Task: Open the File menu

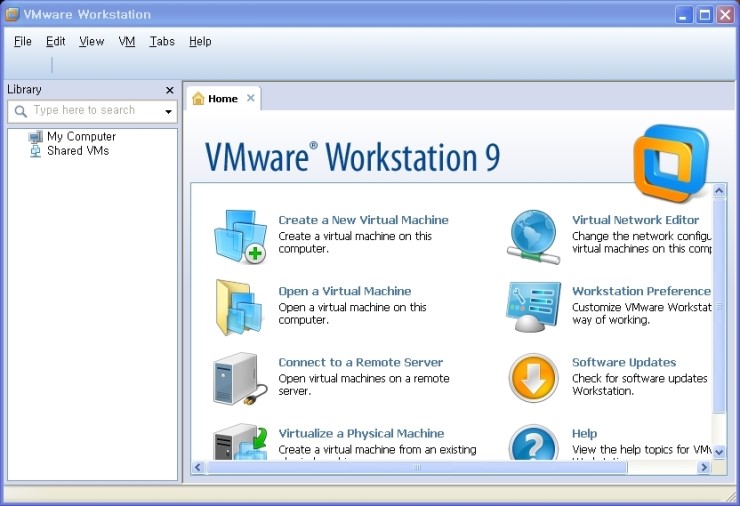Action: point(23,42)
